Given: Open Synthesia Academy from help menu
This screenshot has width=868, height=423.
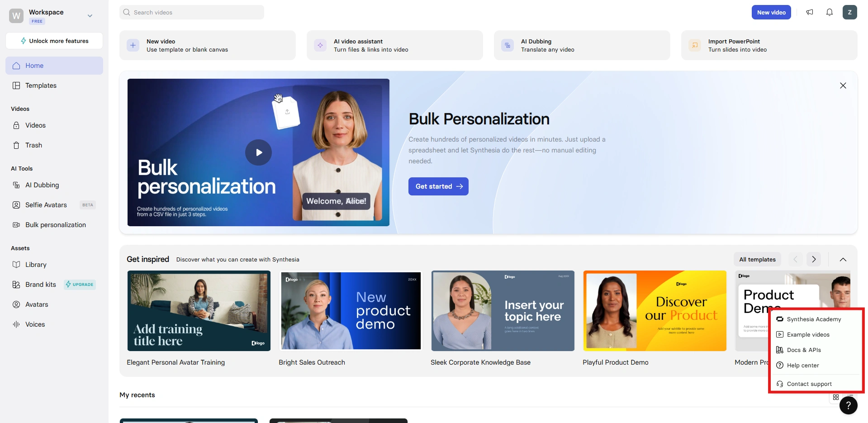Looking at the screenshot, I should pos(816,319).
